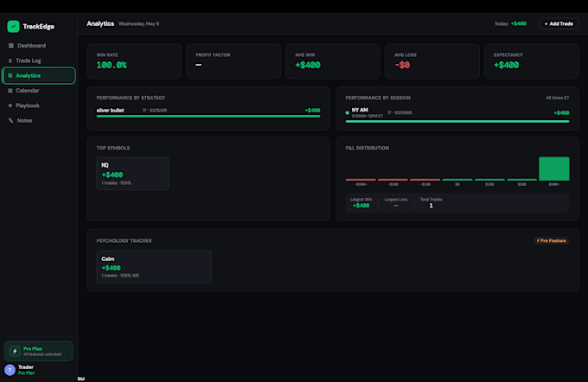Click the NY AM session label
The height and width of the screenshot is (382, 588).
coord(360,110)
